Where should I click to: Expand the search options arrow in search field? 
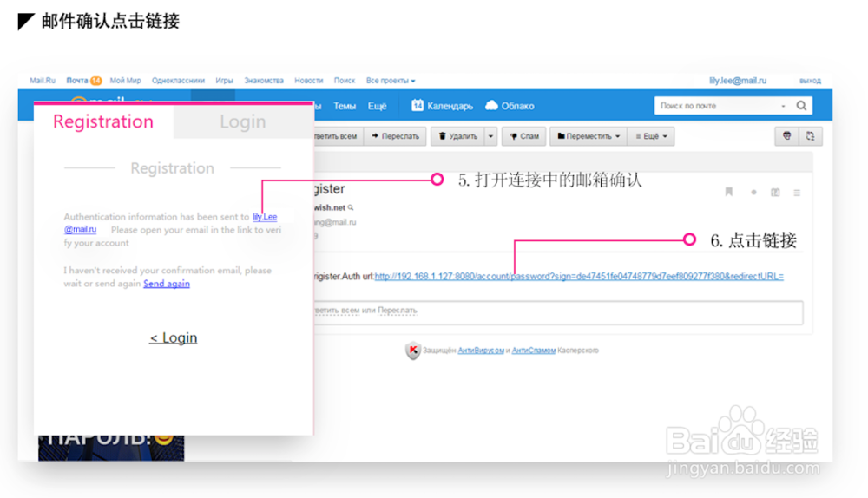783,106
